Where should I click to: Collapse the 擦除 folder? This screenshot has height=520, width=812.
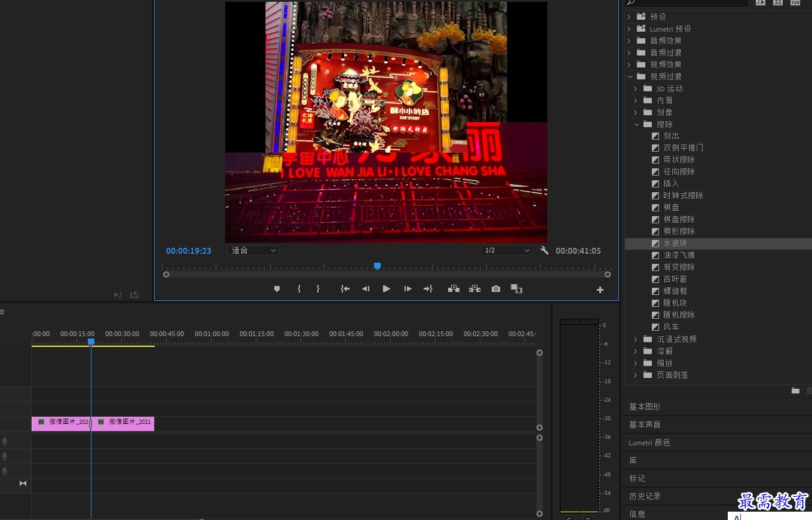[x=636, y=124]
